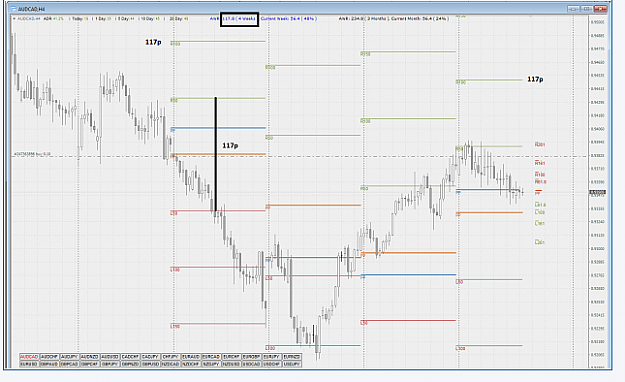This screenshot has width=625, height=382.
Task: Click the 'Current Week: 56.4' text
Action: (x=281, y=19)
